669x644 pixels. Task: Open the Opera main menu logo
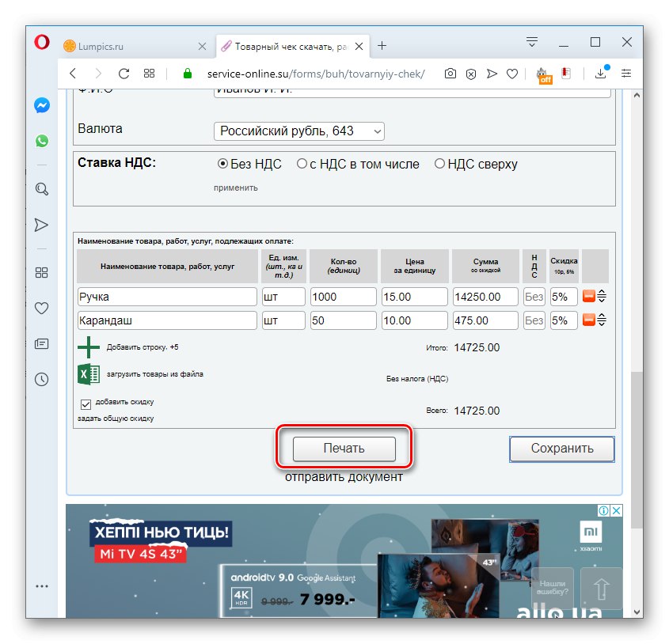coord(42,42)
